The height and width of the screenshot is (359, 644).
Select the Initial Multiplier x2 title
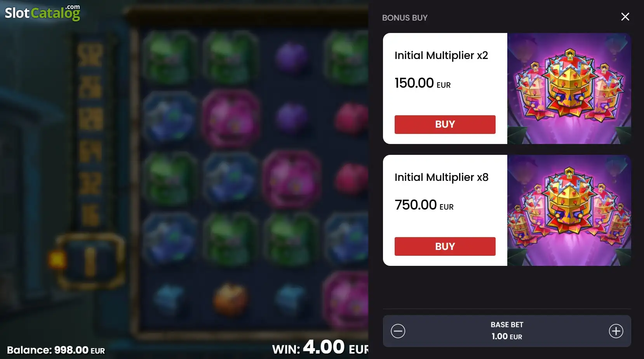441,55
